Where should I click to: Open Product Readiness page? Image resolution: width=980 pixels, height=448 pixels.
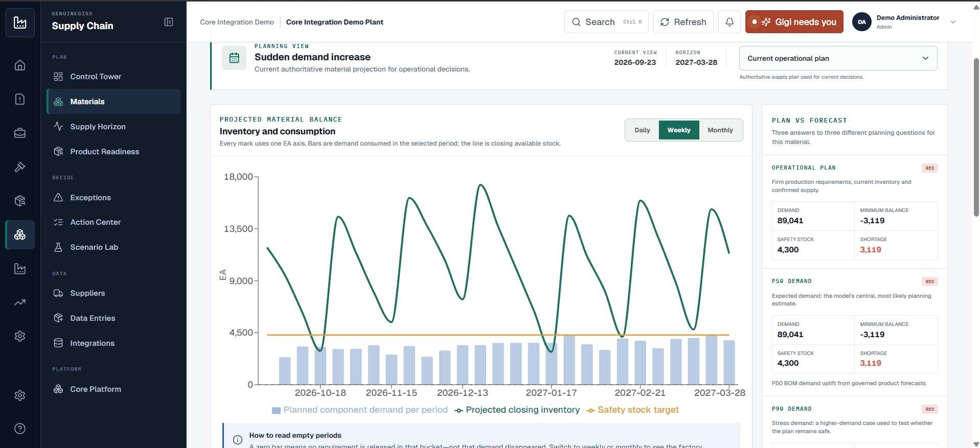[113, 152]
